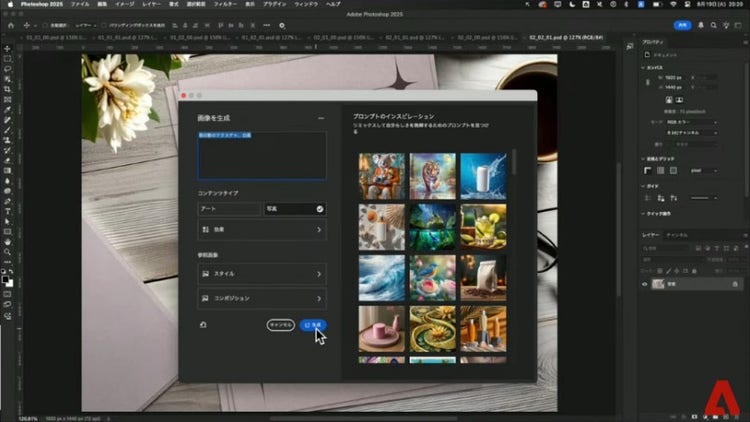This screenshot has width=750, height=422.
Task: Click the tiger inspiration thumbnail
Action: tap(432, 175)
